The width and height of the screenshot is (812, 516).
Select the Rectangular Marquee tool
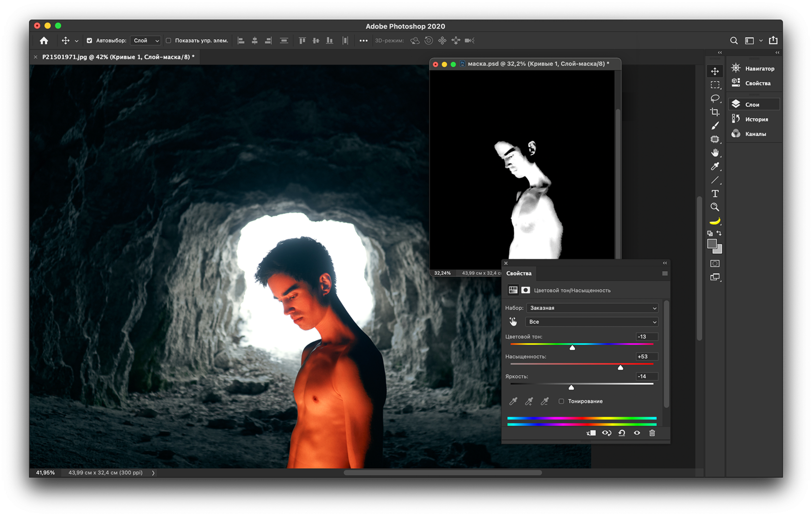coord(715,84)
